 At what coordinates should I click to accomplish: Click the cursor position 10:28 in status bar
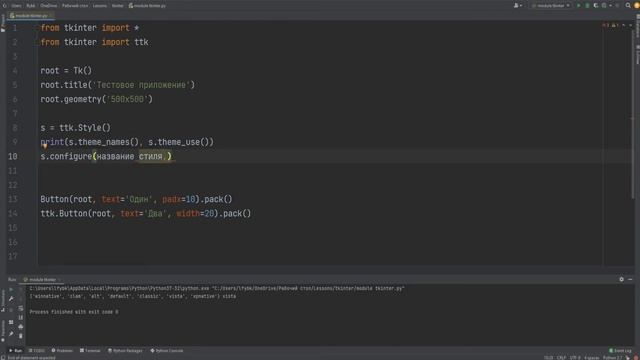(549, 358)
